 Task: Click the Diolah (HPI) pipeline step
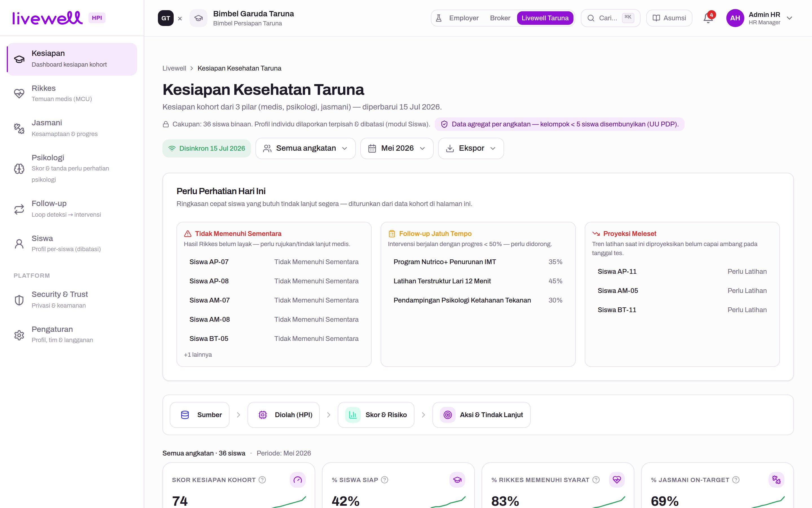tap(284, 415)
